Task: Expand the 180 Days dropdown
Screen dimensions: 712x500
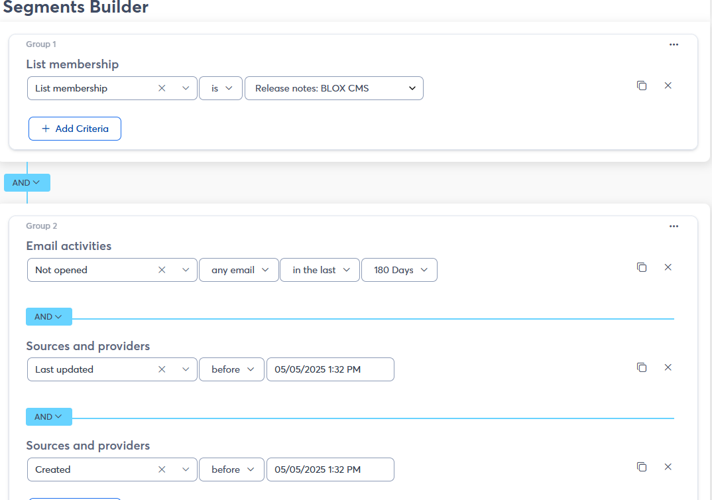Action: 399,270
